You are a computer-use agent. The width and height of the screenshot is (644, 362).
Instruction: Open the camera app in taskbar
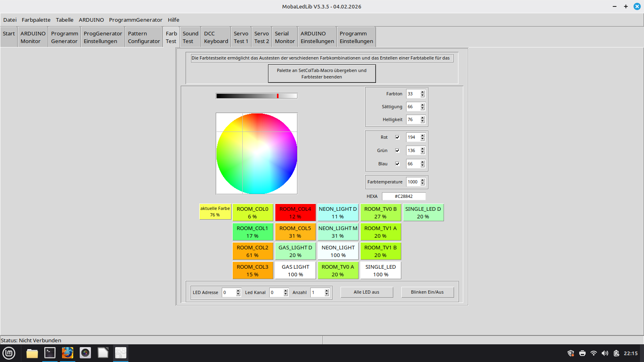[85, 353]
